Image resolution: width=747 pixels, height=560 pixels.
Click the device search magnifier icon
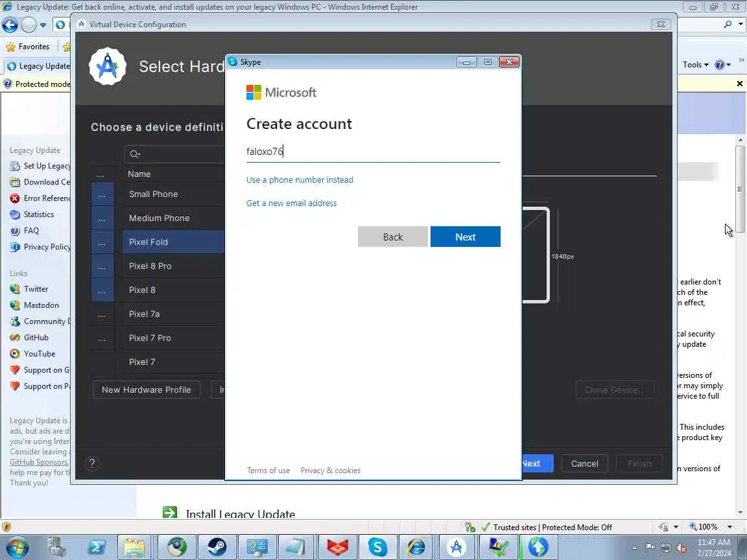(135, 154)
